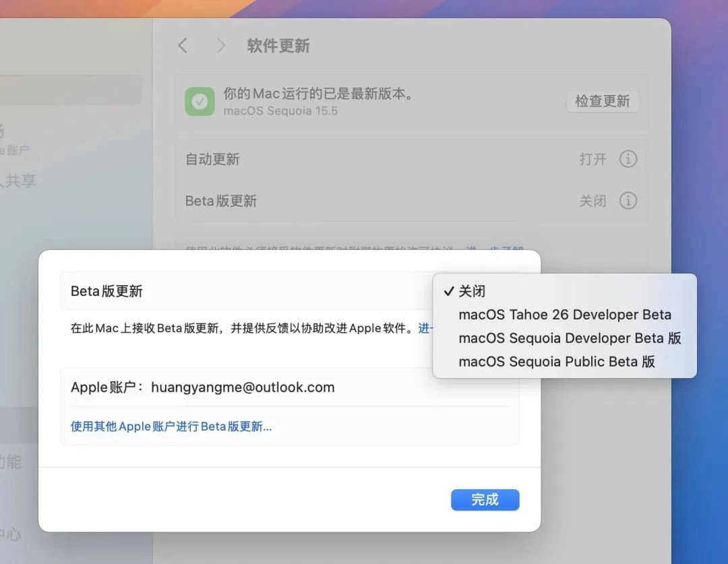Click the 完成 button in the dialog

[485, 499]
